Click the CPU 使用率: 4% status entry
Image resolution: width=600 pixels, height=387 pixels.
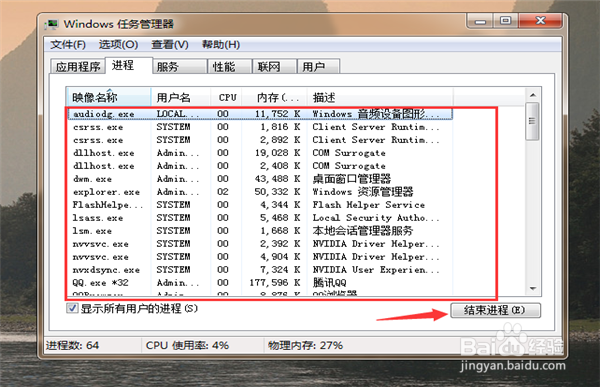pos(187,346)
